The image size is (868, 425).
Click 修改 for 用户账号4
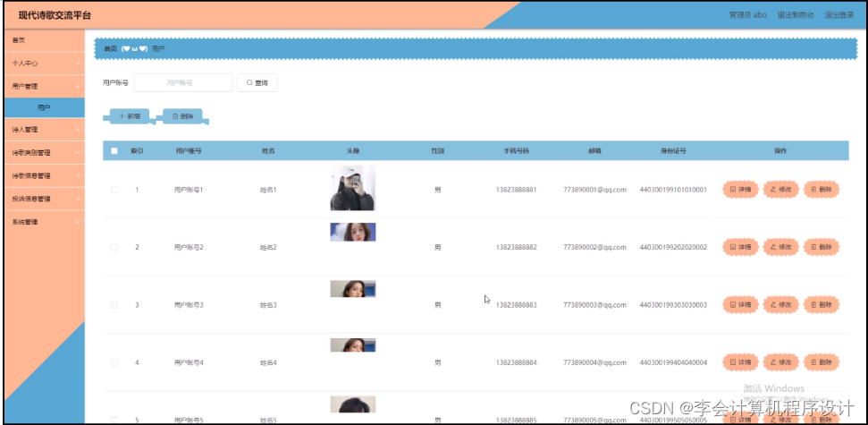click(x=781, y=362)
